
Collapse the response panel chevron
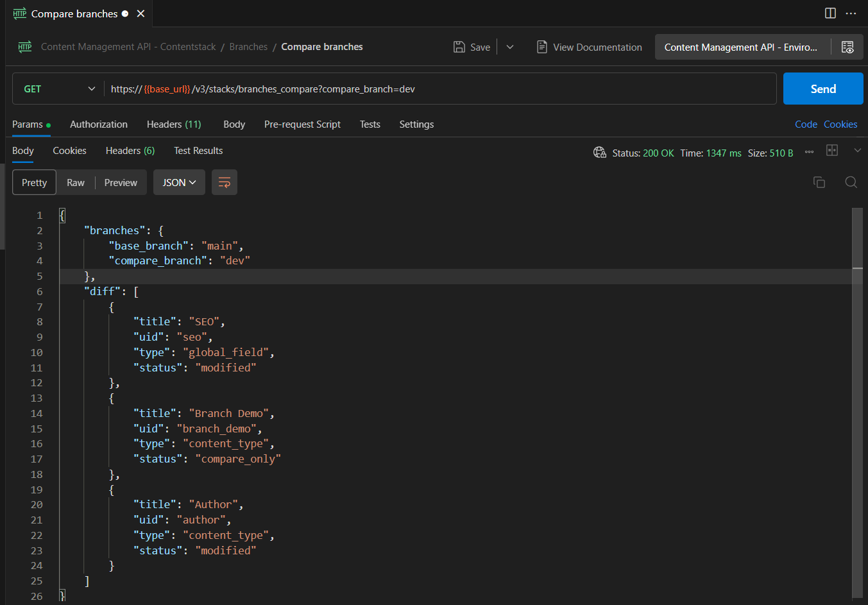pyautogui.click(x=858, y=150)
